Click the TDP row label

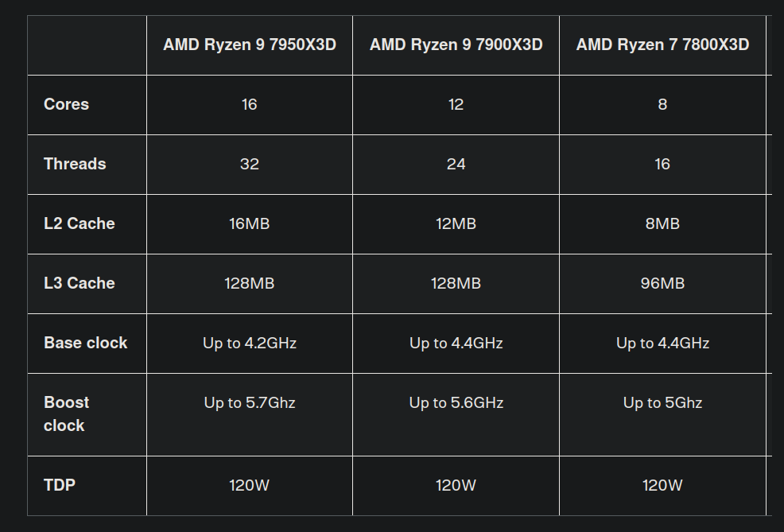click(x=60, y=484)
